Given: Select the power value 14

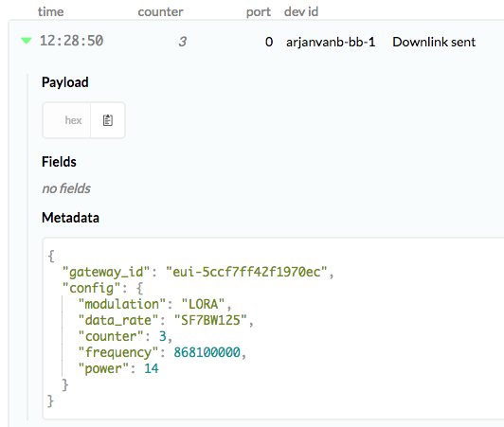Looking at the screenshot, I should point(152,368).
